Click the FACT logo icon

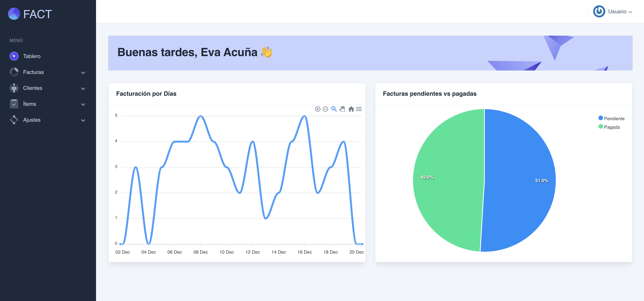14,14
